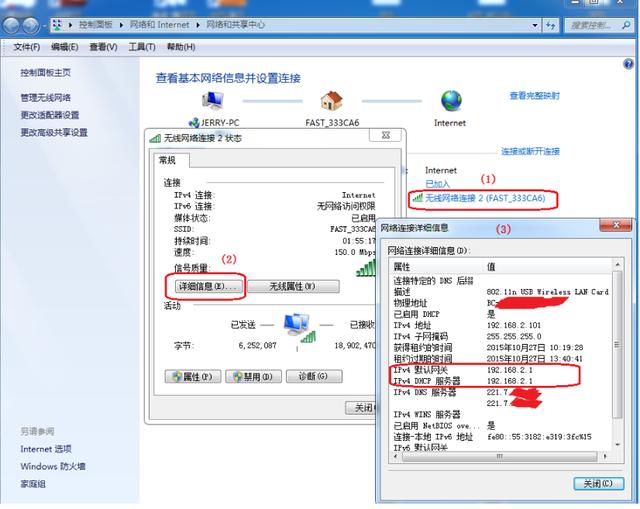Expand the arrow after 网络和 Internet breadcrumb
The height and width of the screenshot is (509, 640).
point(198,25)
